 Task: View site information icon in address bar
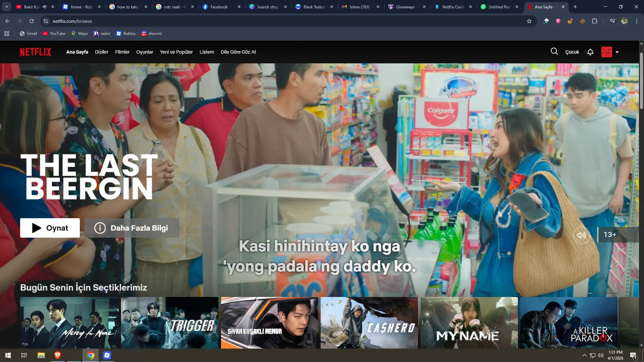tap(46, 21)
